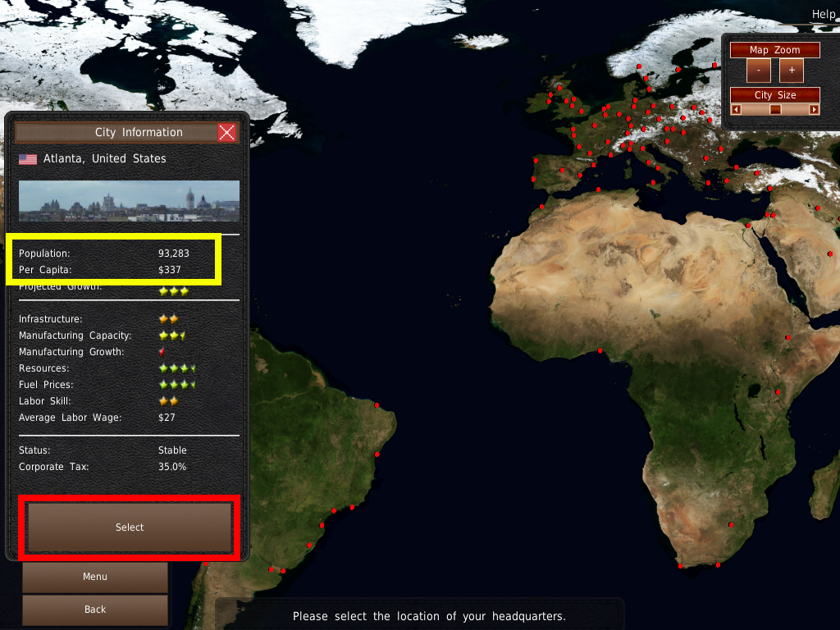
Task: Select the city dot on Morocco's Atlantic coast
Action: [x=541, y=206]
